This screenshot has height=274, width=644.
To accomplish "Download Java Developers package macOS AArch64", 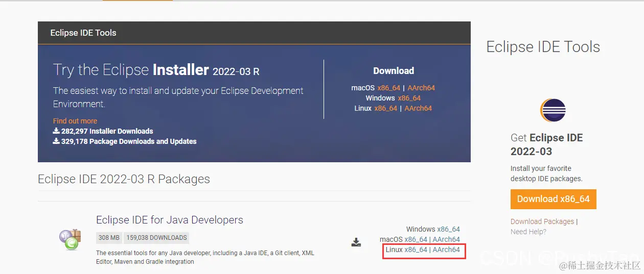I will tap(446, 239).
